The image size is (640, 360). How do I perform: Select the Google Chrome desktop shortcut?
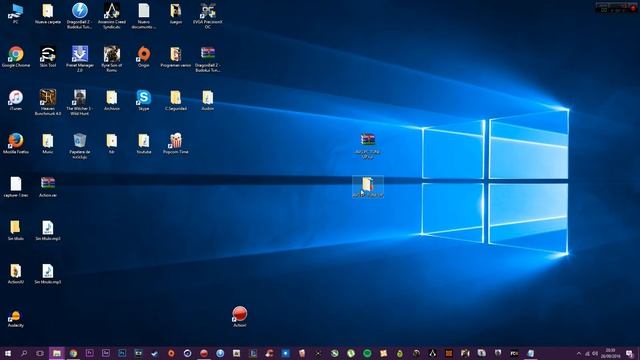pos(16,57)
